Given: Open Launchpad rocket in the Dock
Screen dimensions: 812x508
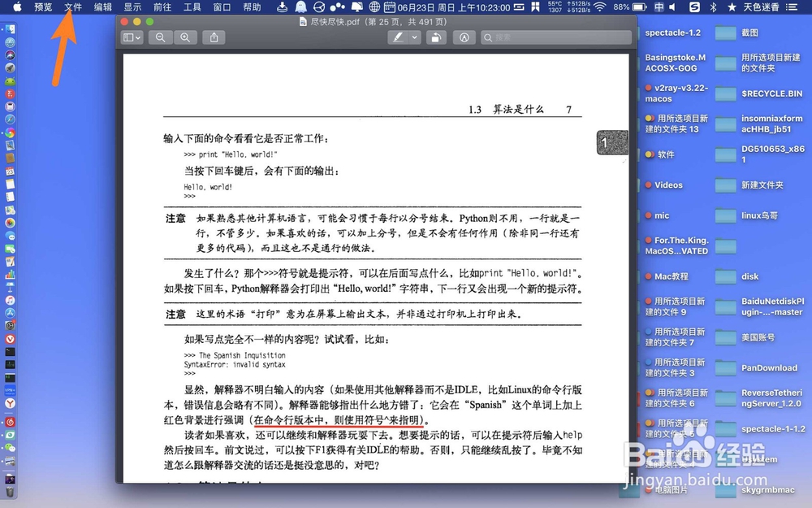Looking at the screenshot, I should [x=10, y=68].
